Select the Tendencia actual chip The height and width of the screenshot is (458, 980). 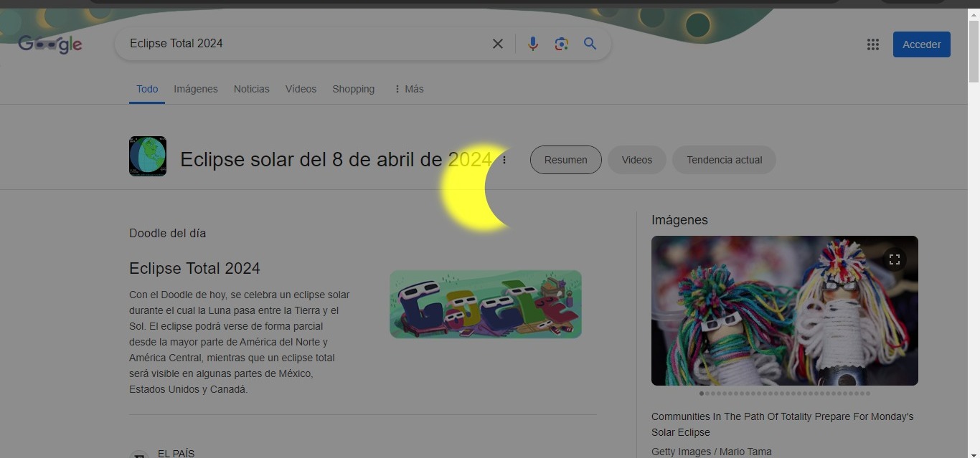tap(724, 160)
